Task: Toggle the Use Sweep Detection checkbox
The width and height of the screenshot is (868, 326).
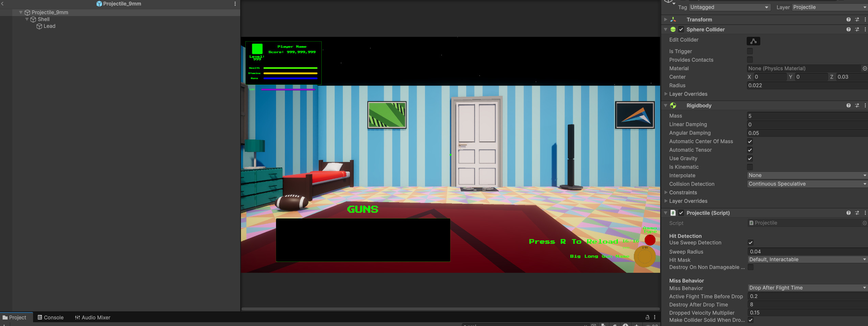Action: pyautogui.click(x=750, y=243)
